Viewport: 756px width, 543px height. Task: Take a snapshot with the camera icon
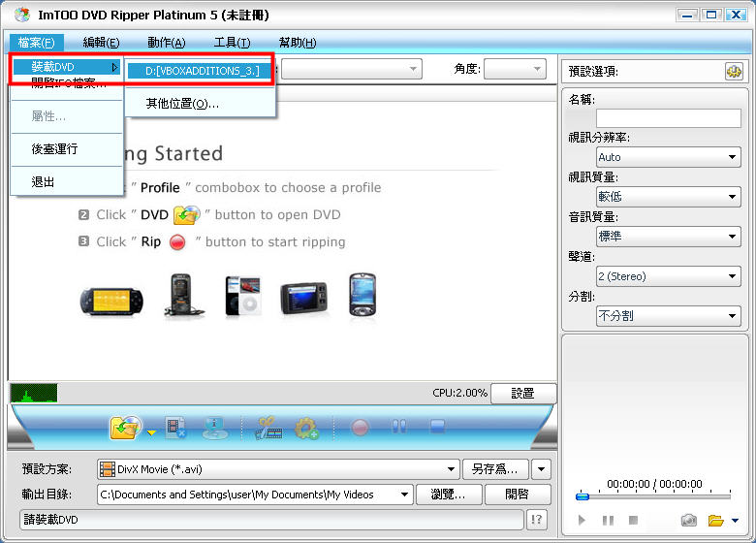click(x=688, y=521)
